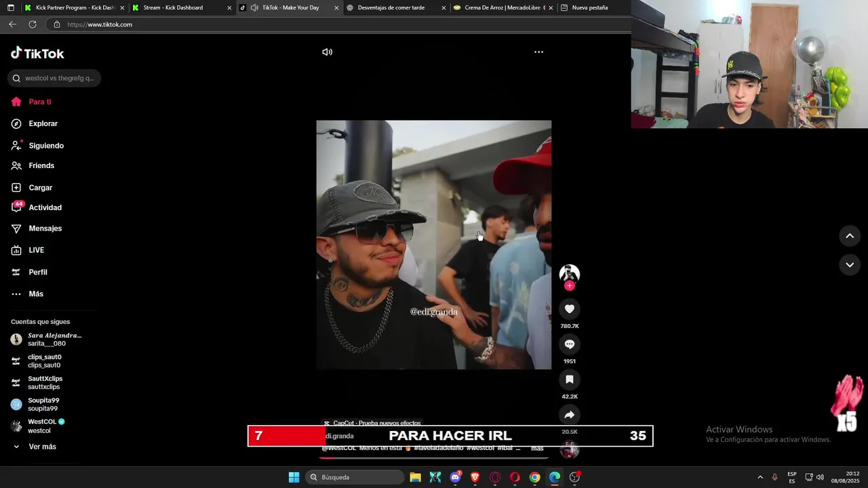The image size is (868, 488).
Task: Share the video with arrow icon
Action: click(x=570, y=415)
